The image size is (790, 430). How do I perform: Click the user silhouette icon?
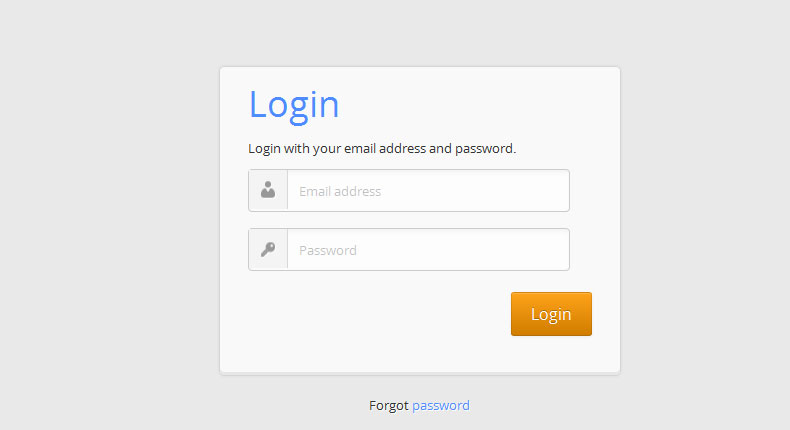tap(268, 190)
